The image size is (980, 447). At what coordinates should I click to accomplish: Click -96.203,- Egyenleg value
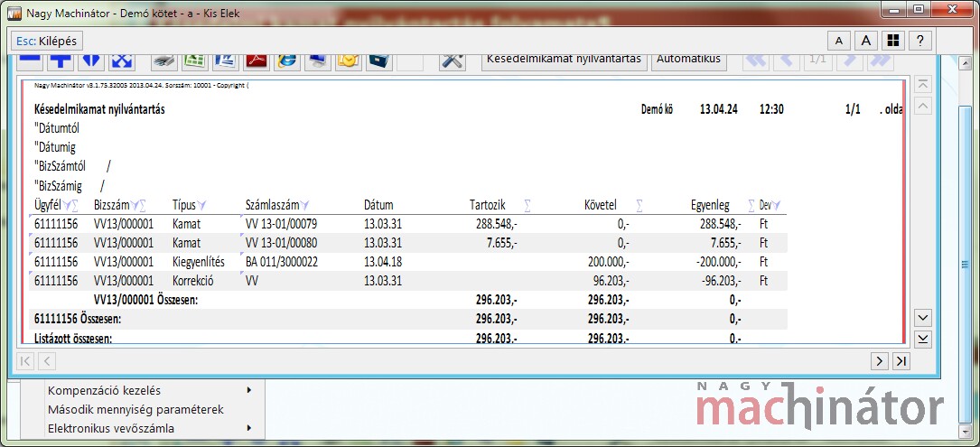tap(722, 282)
